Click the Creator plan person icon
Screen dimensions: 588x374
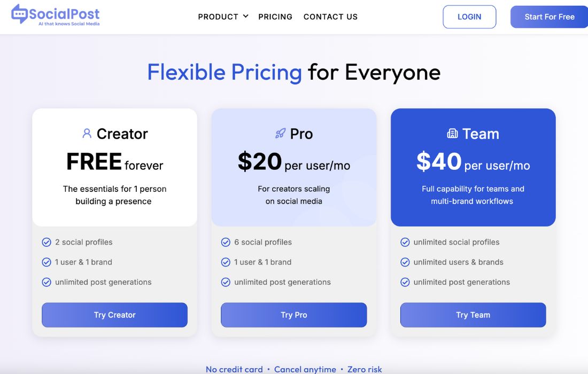pos(87,134)
